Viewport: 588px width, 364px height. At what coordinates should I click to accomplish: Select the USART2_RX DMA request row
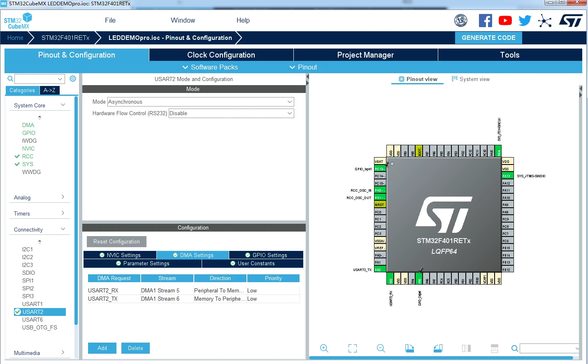coord(194,290)
